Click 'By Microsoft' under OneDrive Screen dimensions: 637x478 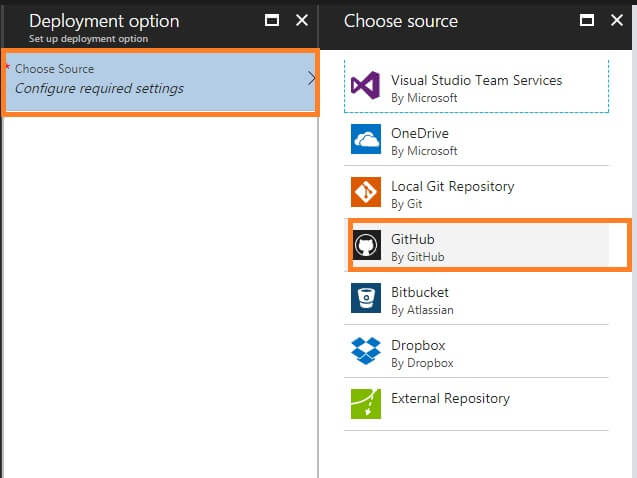[424, 151]
